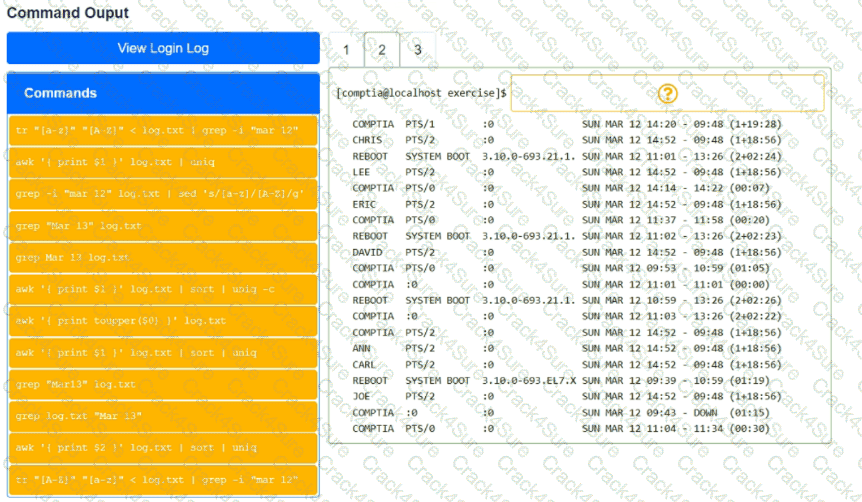Choose the awk print $2 sort uniq command
The image size is (862, 502).
[x=163, y=448]
